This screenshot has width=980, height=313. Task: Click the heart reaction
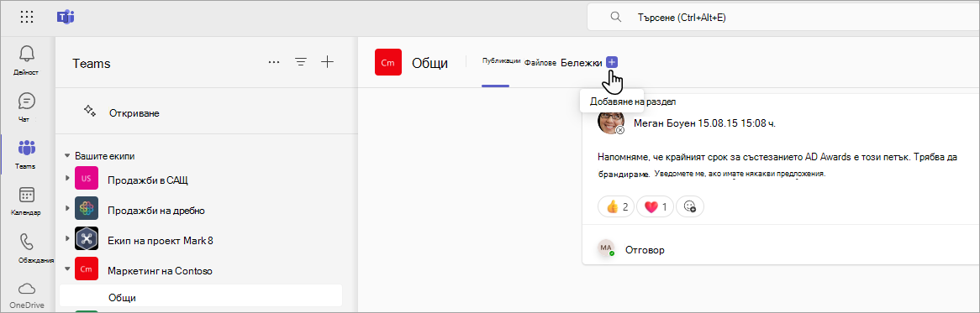pos(655,206)
